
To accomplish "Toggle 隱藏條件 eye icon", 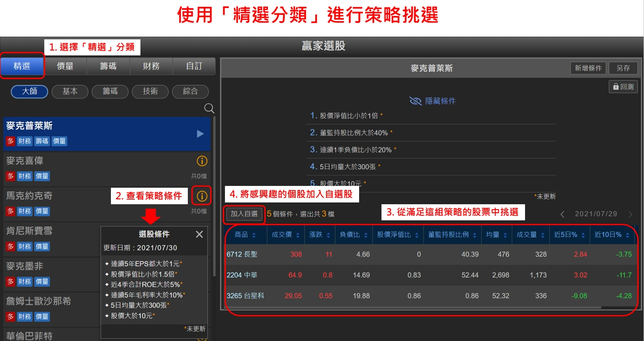I will [415, 101].
